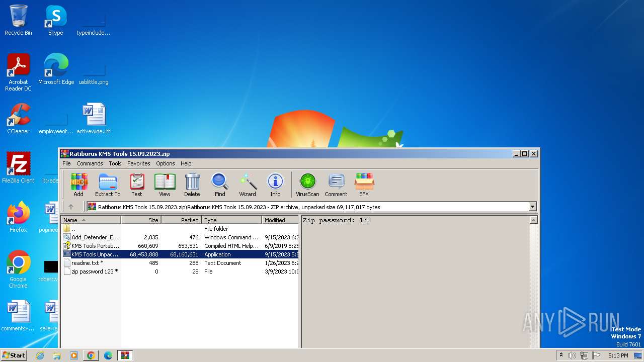Click the archive address path field
Image resolution: width=644 pixels, height=362 pixels.
click(x=307, y=207)
